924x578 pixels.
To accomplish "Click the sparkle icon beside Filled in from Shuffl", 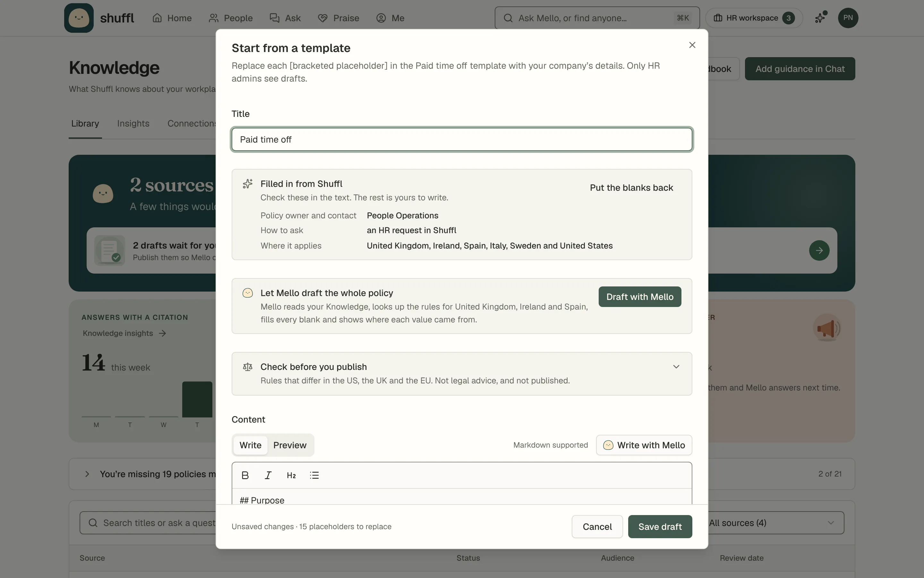I will pos(247,184).
